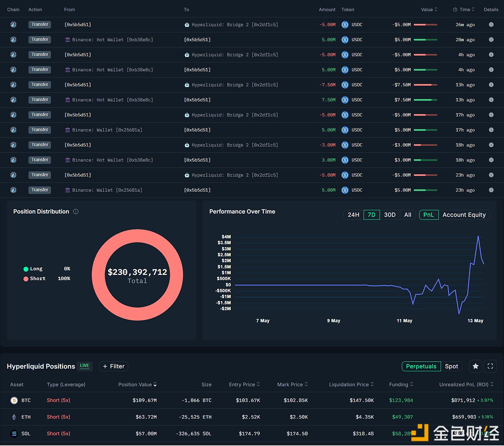The width and height of the screenshot is (504, 446).
Task: Click the clock icon beside Time header
Action: click(455, 10)
